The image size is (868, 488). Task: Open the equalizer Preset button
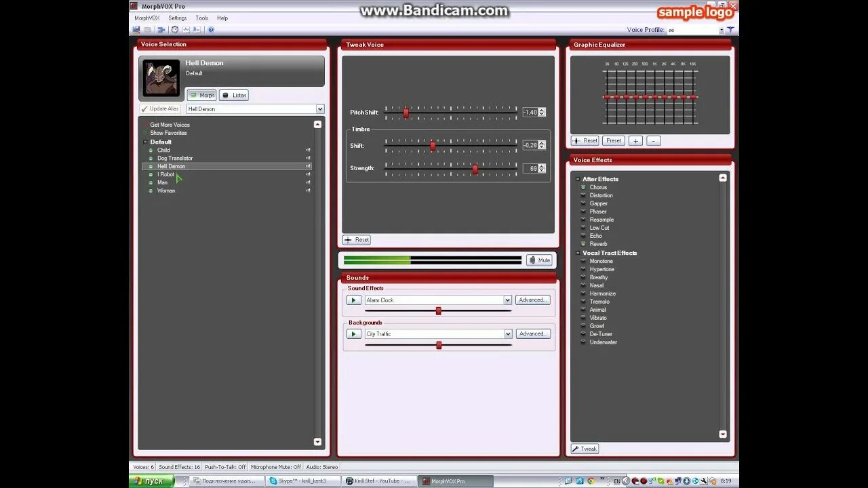614,141
